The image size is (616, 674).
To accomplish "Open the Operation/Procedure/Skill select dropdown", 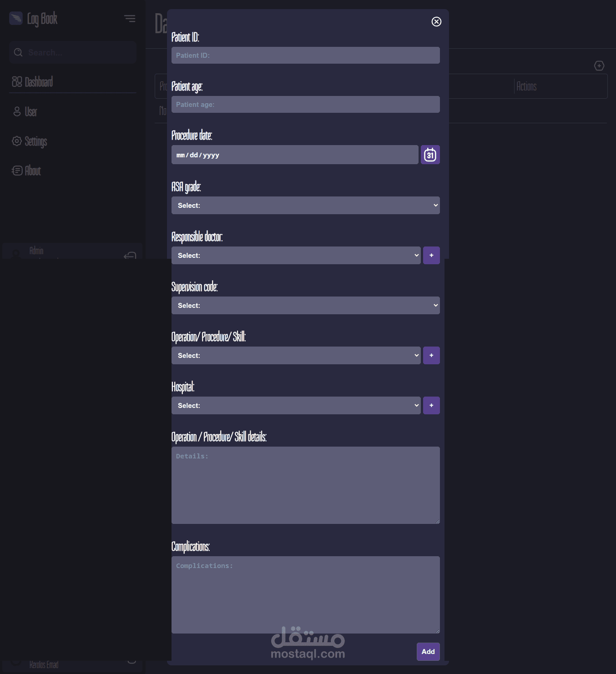I will click(x=296, y=355).
